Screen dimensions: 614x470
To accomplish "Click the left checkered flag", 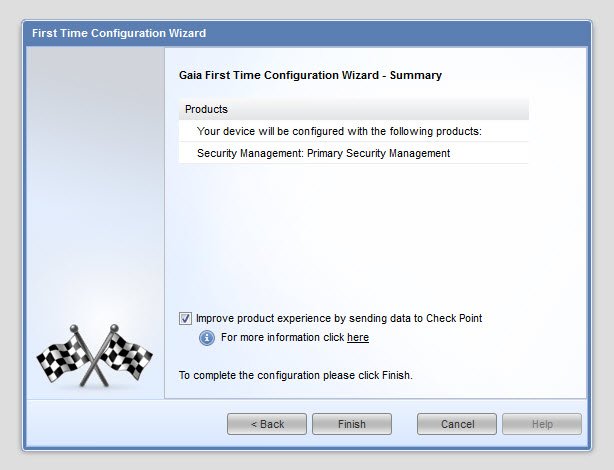I will point(65,354).
